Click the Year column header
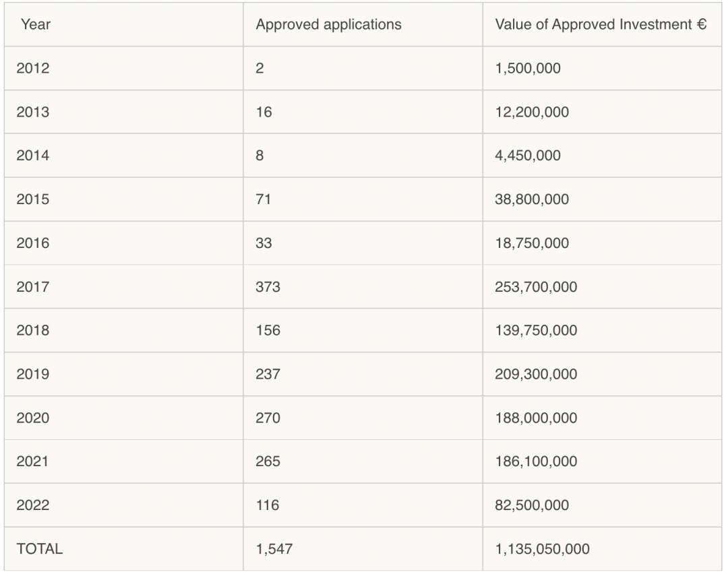 (36, 25)
